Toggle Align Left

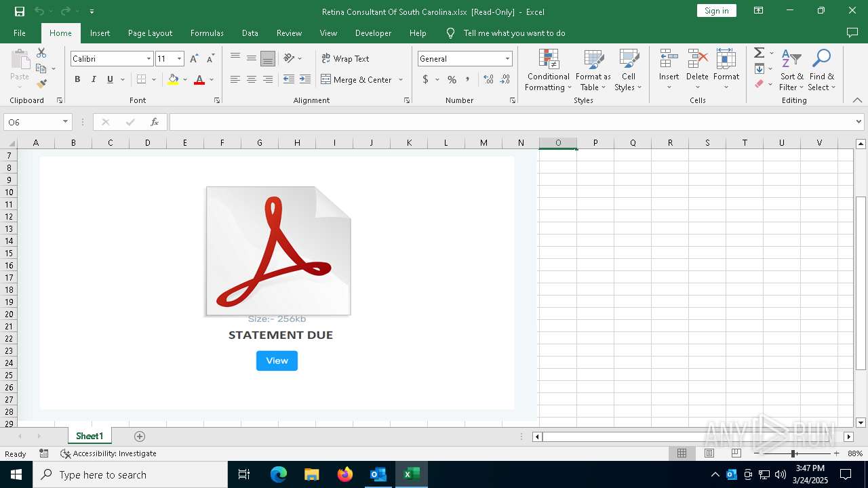pyautogui.click(x=235, y=79)
